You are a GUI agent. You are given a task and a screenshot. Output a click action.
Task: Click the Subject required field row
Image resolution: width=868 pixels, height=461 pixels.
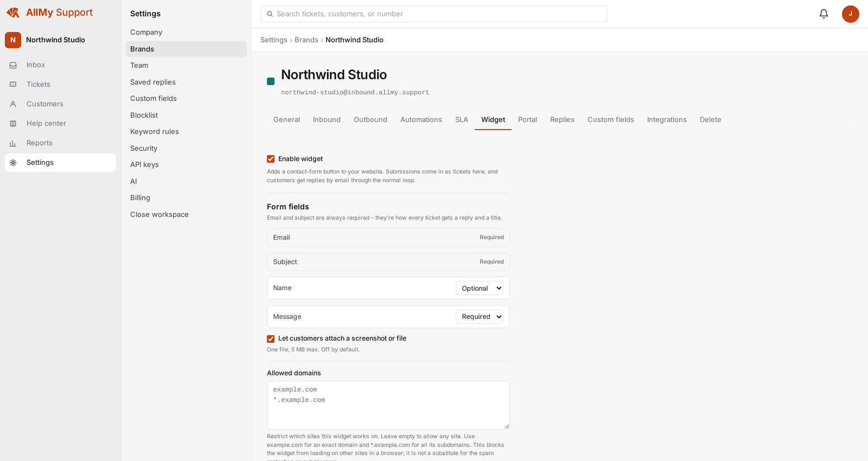pos(388,262)
